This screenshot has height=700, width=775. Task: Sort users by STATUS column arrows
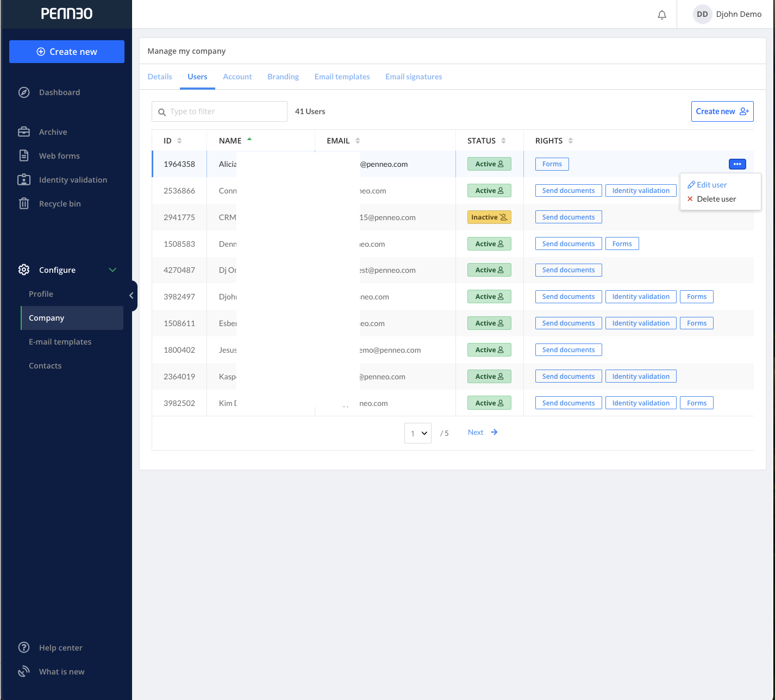504,141
